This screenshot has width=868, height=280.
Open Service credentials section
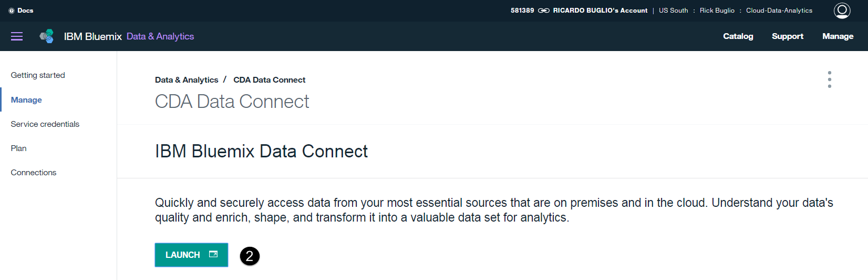tap(45, 124)
